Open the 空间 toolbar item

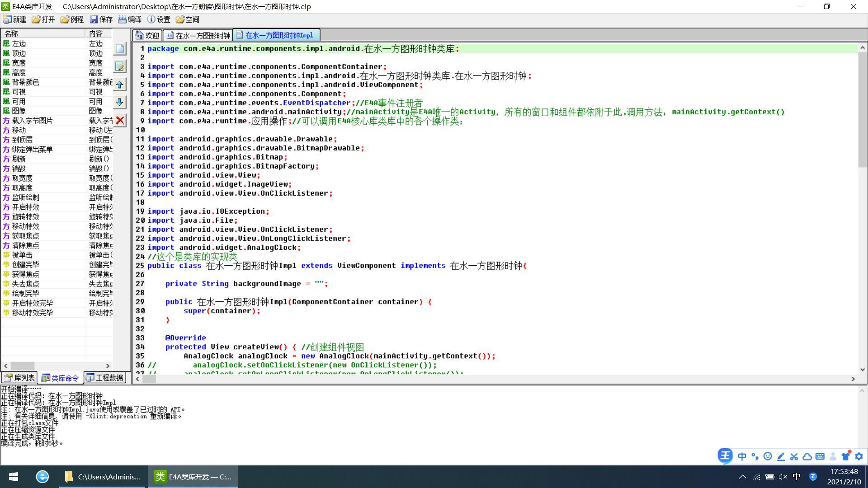click(x=188, y=19)
